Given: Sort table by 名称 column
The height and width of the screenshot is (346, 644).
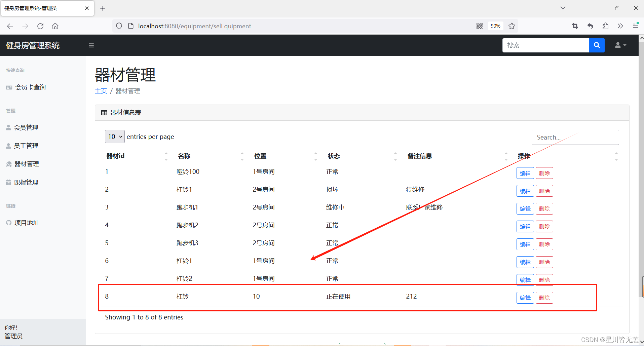Looking at the screenshot, I should 210,156.
